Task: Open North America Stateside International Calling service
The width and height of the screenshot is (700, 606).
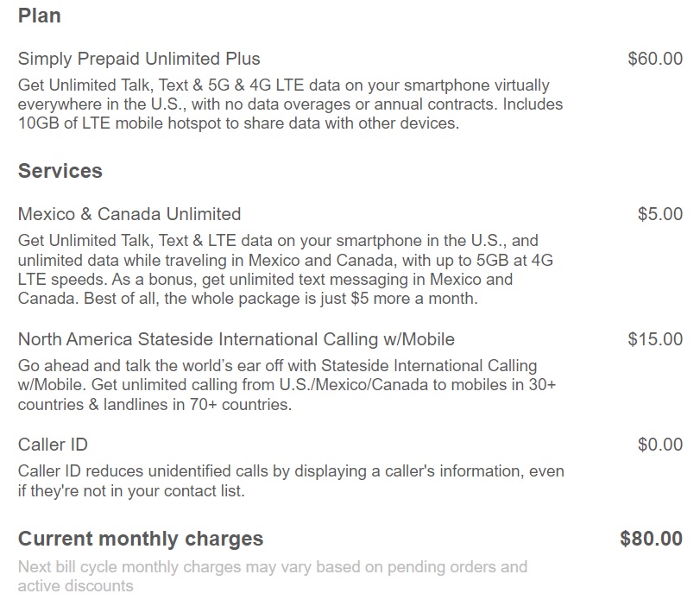Action: tap(236, 339)
